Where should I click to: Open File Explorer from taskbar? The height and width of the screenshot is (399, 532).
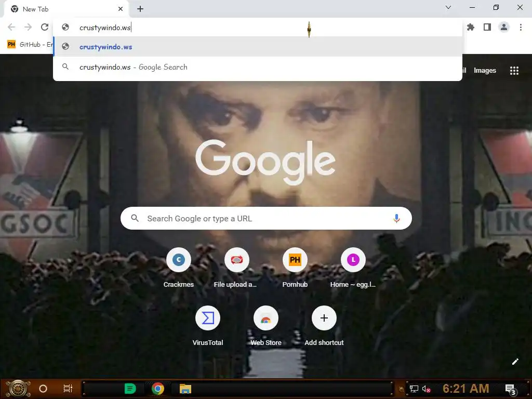185,389
